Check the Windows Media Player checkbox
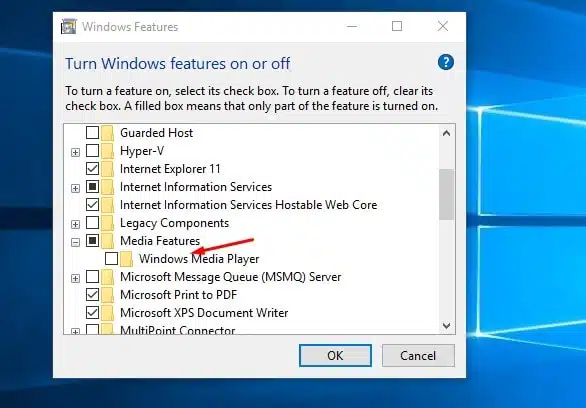This screenshot has height=408, width=586. [x=111, y=259]
